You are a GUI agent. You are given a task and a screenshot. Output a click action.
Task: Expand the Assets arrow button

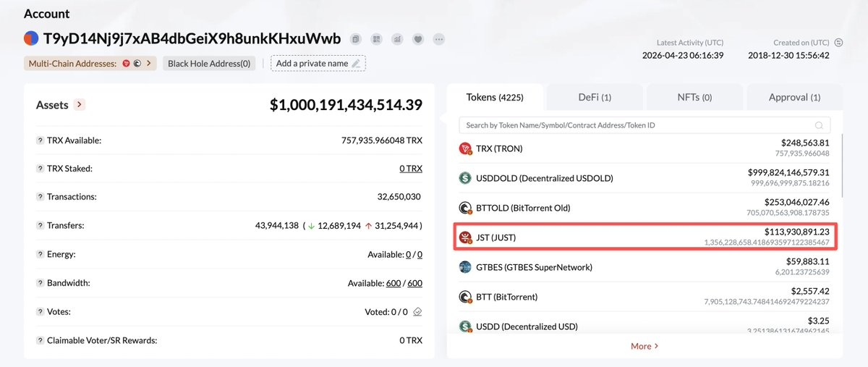pyautogui.click(x=80, y=105)
